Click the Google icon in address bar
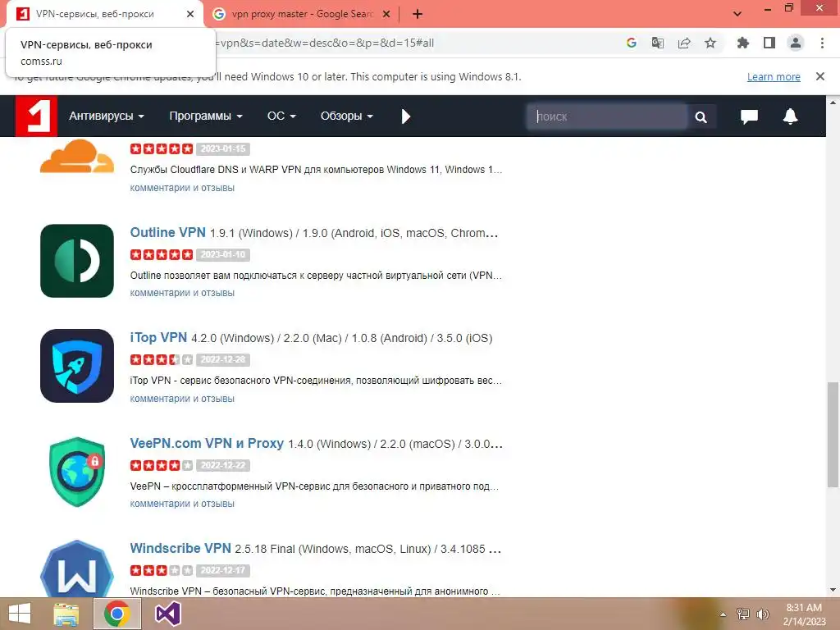The width and height of the screenshot is (840, 630). tap(632, 43)
